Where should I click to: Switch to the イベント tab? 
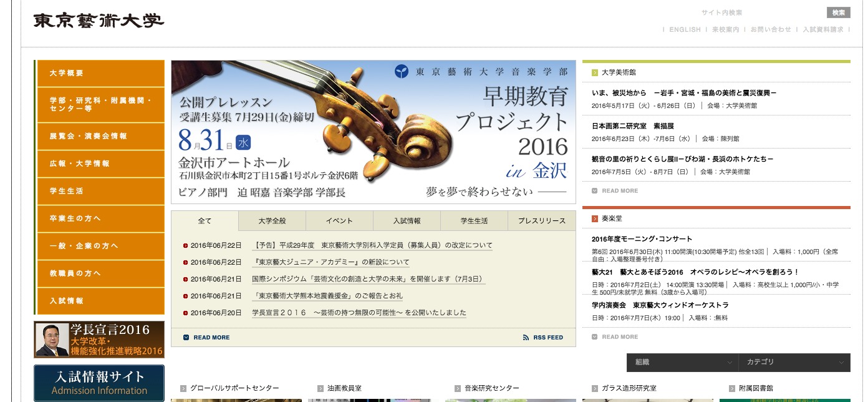pyautogui.click(x=339, y=221)
